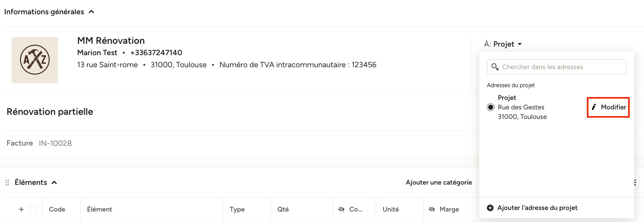The height and width of the screenshot is (222, 644).
Task: Click the MM Rénovation company logo
Action: tap(35, 60)
